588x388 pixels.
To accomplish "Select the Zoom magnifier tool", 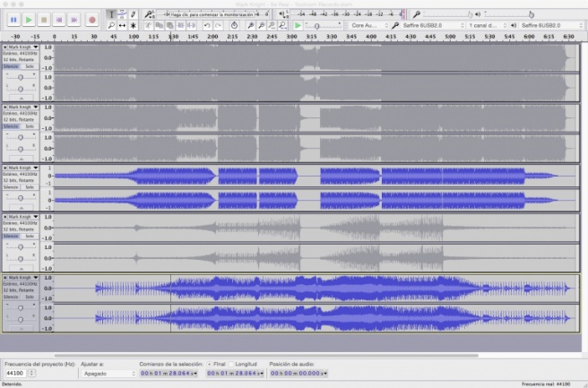I will tap(111, 25).
